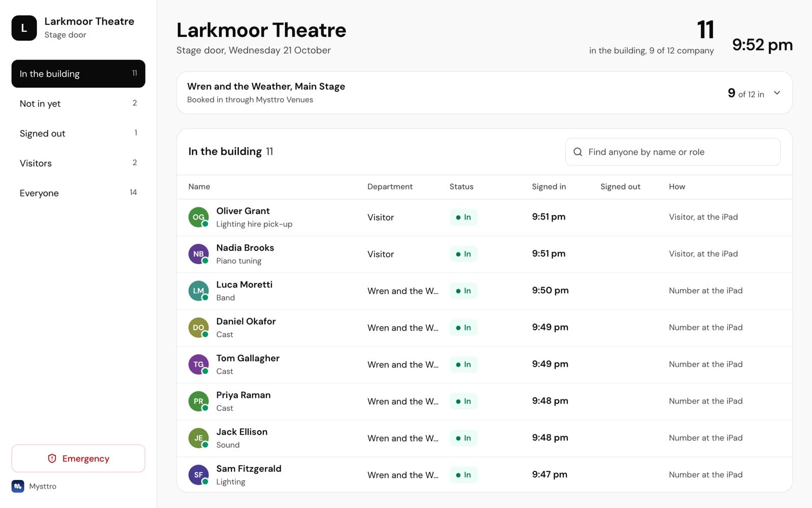812x508 pixels.
Task: Open the Not in yet list
Action: point(78,104)
